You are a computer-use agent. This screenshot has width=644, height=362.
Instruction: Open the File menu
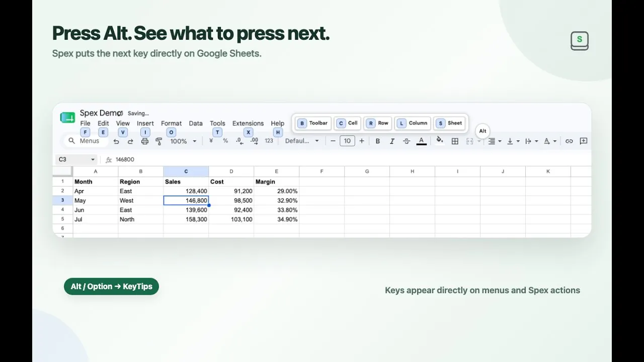(85, 123)
